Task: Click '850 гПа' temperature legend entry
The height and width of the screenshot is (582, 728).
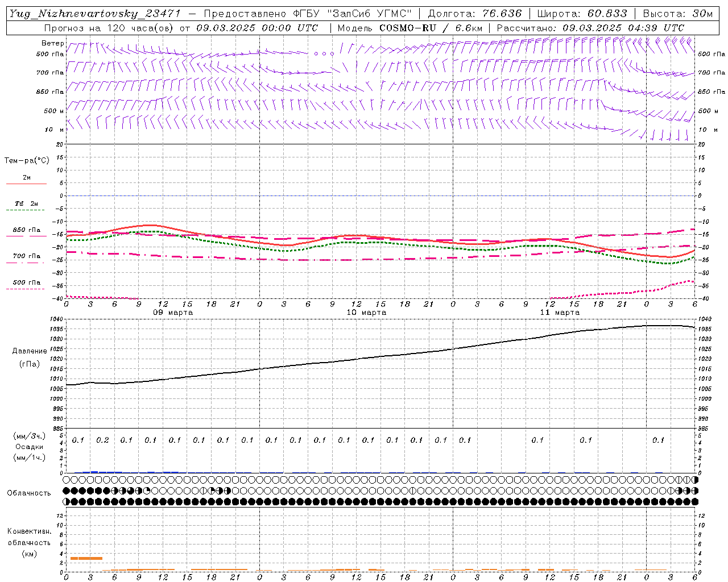Action: 27,230
